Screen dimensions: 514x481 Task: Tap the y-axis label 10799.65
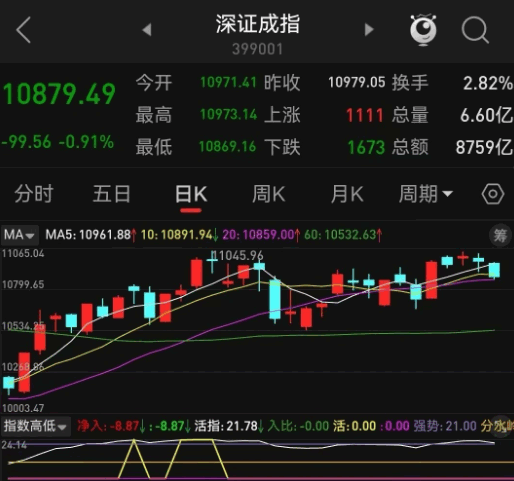tap(23, 285)
